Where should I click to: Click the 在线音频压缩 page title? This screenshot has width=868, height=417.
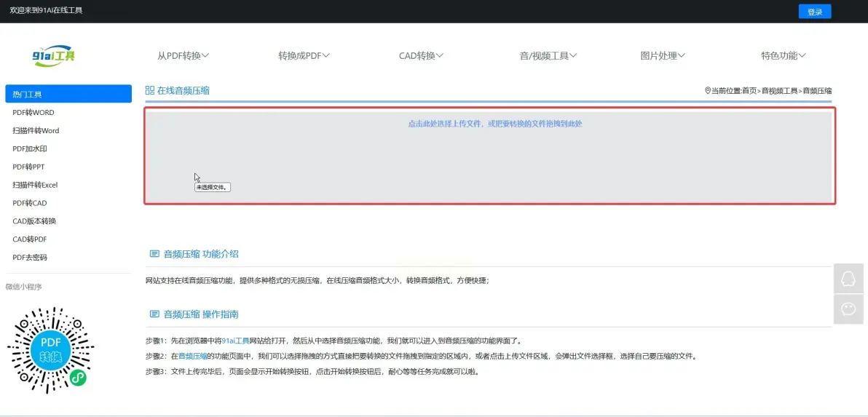tap(184, 91)
